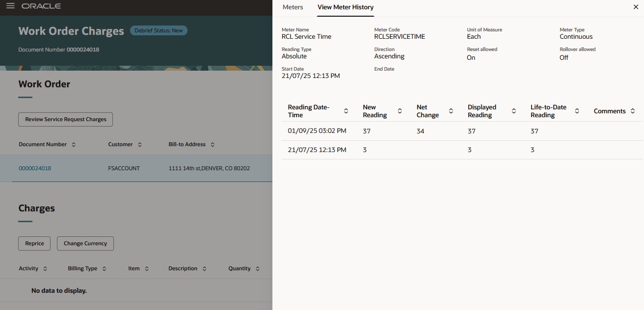Sort the Displayed Reading column
The width and height of the screenshot is (644, 310).
click(x=514, y=111)
